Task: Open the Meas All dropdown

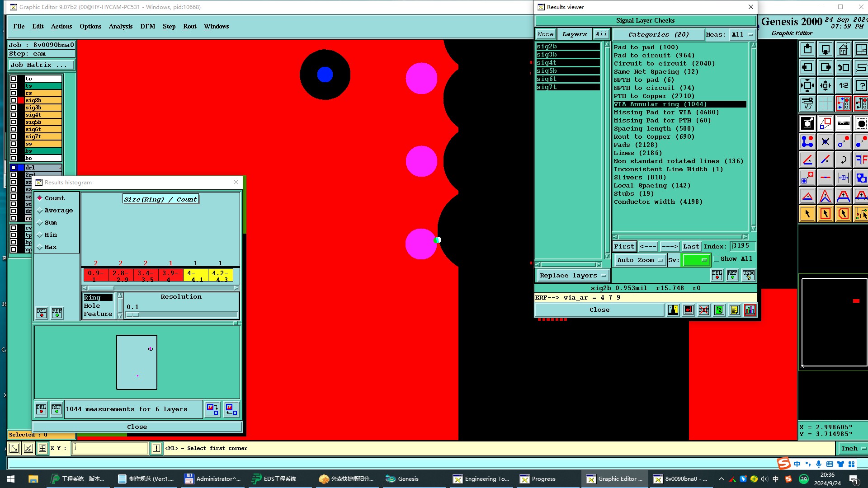Action: click(742, 35)
